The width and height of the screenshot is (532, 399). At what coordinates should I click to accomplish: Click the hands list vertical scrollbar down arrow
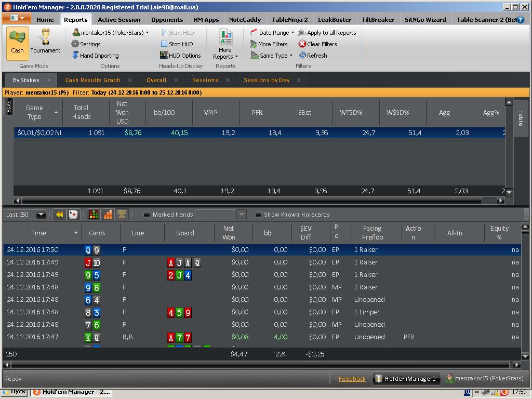pos(525,356)
